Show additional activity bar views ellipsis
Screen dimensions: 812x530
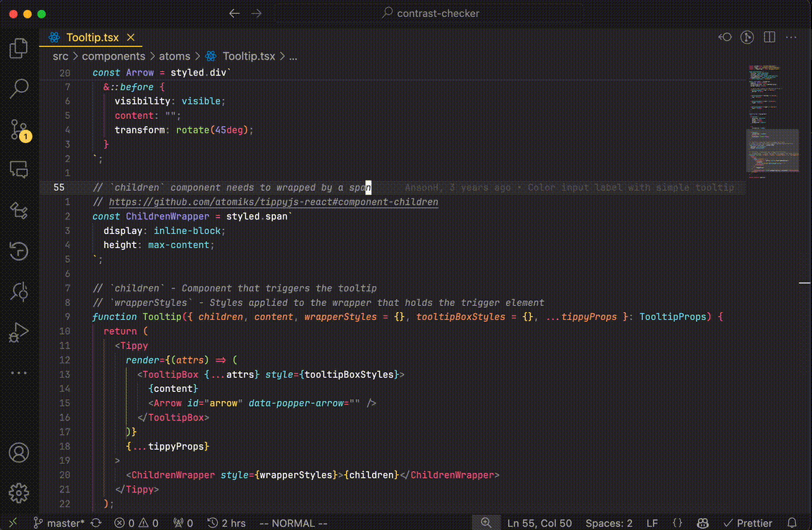(18, 373)
